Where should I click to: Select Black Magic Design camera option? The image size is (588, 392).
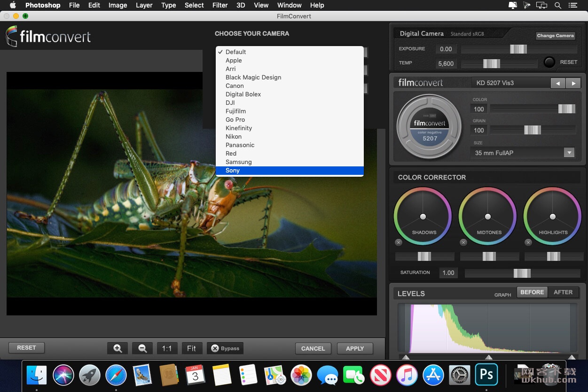coord(290,77)
